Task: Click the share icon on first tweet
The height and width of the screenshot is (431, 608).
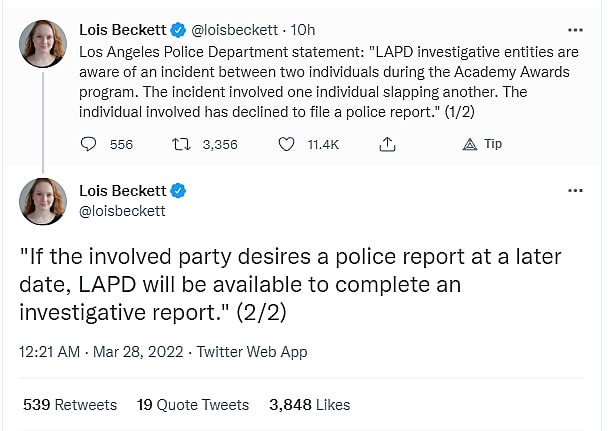Action: [x=387, y=145]
